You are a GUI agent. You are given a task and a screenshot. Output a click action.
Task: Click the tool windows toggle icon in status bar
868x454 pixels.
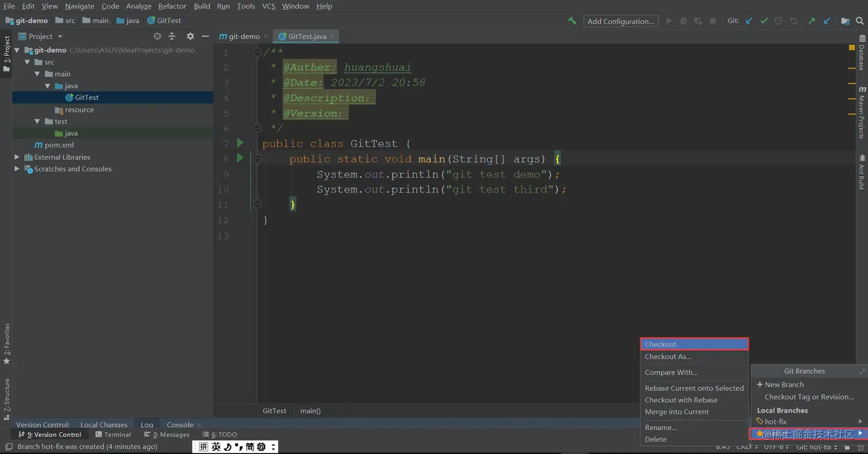click(9, 447)
